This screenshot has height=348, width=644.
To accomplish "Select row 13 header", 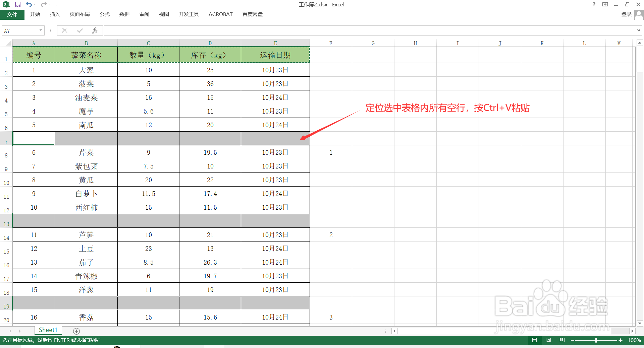I will tap(6, 221).
